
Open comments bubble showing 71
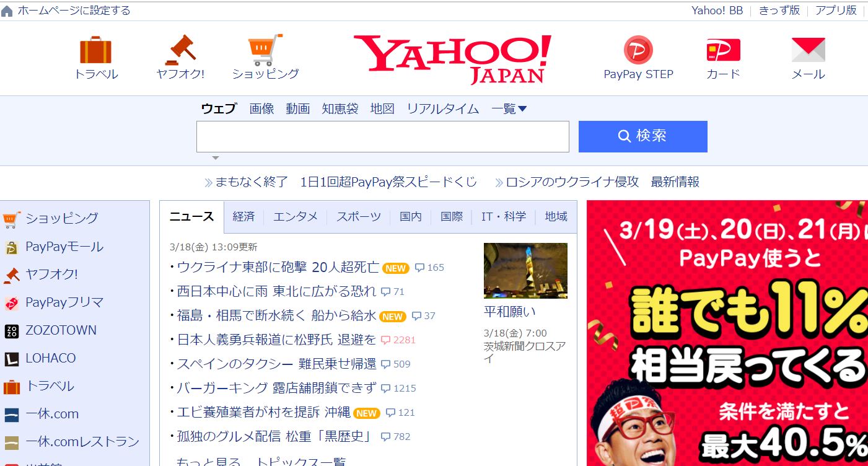393,292
